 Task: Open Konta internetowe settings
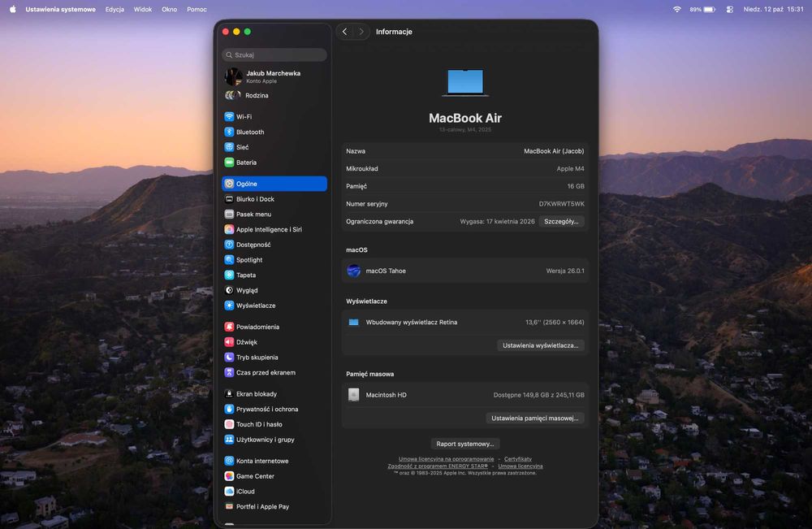tap(274, 461)
